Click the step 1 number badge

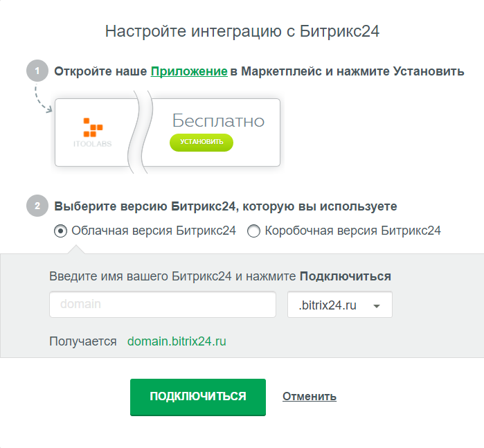point(37,71)
